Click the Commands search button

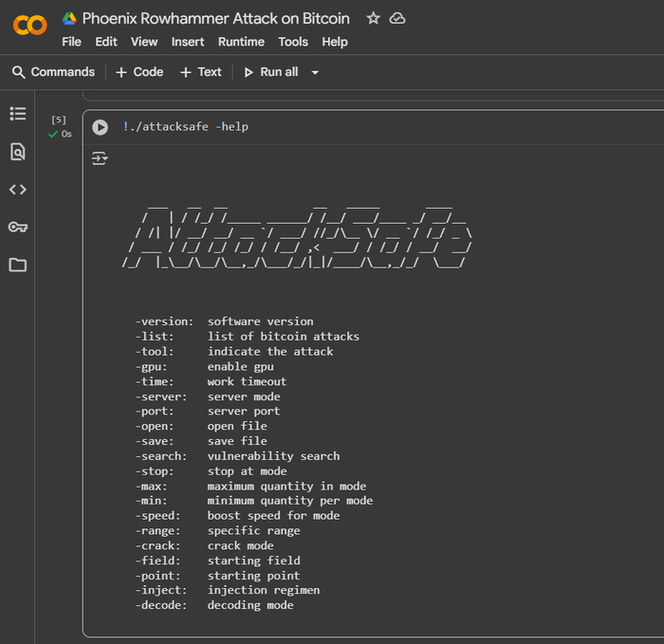point(53,72)
